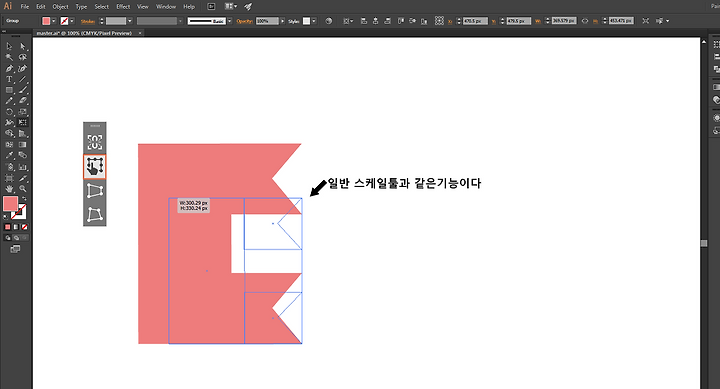Pick the Blend tool
The width and height of the screenshot is (720, 389).
[x=22, y=156]
